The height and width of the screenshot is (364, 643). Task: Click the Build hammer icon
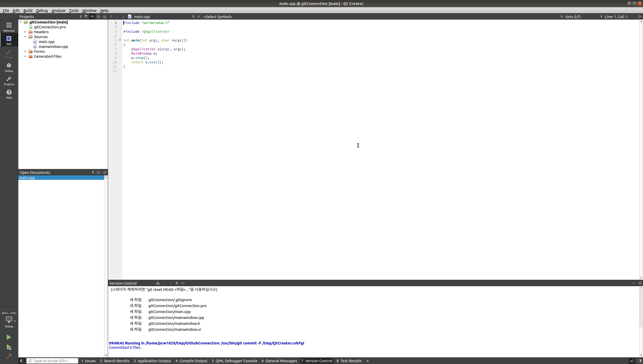coord(9,357)
